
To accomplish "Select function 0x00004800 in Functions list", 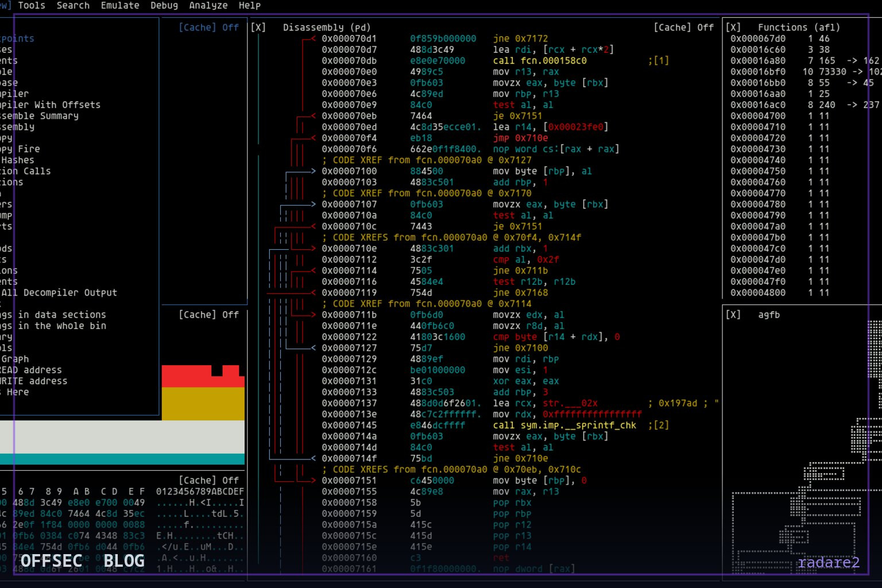I will click(x=758, y=293).
